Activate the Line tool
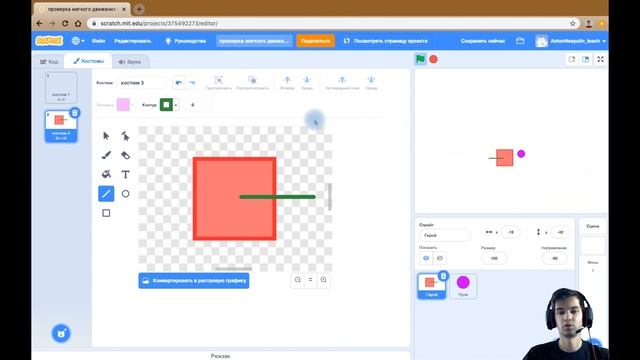This screenshot has width=640, height=360. pyautogui.click(x=106, y=193)
